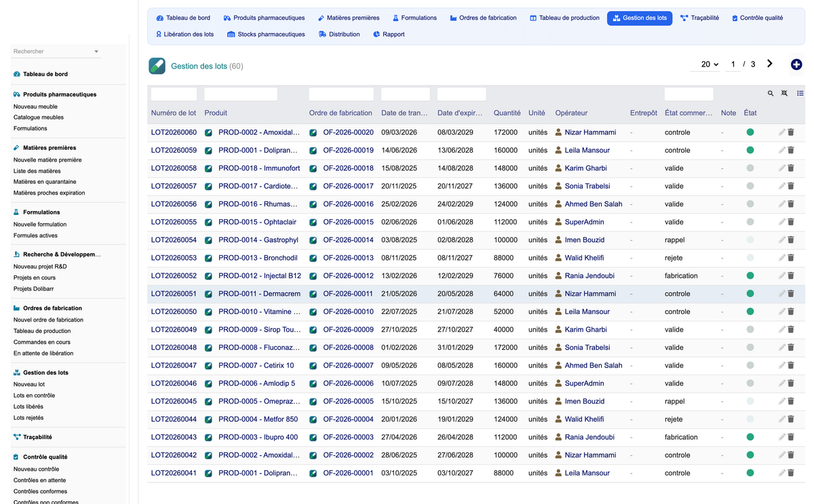This screenshot has width=814, height=504.
Task: Click product icon beside PROD-0018 - Immunofort
Action: [208, 168]
